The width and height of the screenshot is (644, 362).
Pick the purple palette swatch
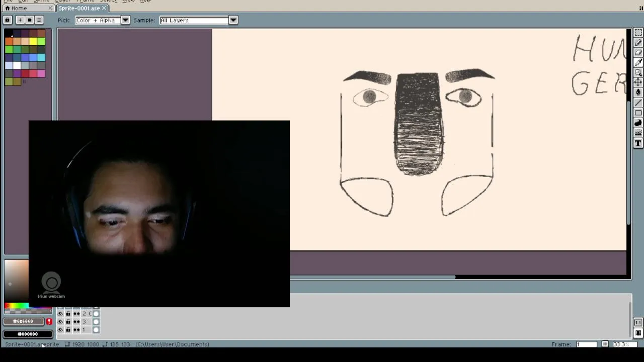pyautogui.click(x=17, y=73)
